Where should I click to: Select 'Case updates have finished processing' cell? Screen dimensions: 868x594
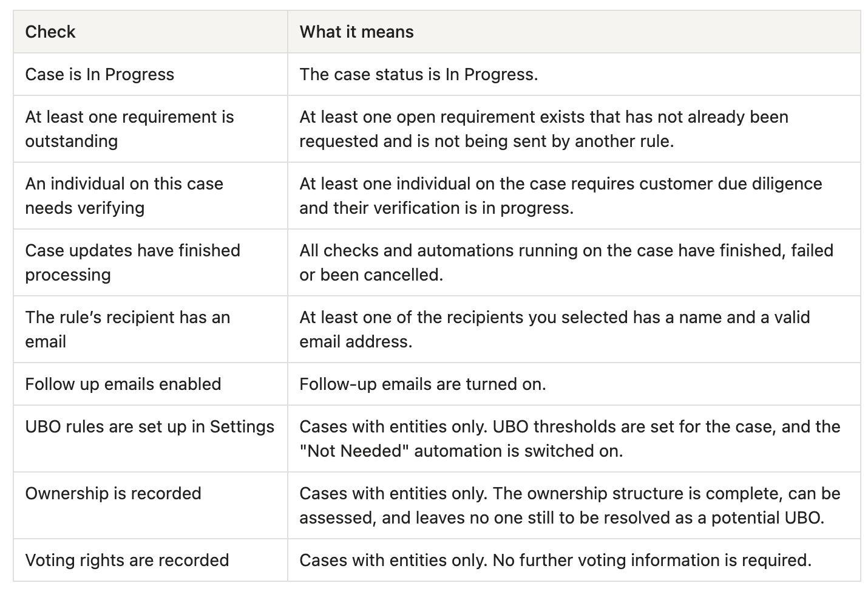(x=151, y=262)
